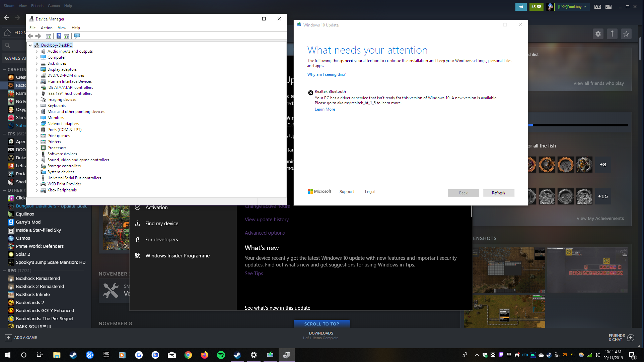Image resolution: width=644 pixels, height=362 pixels.
Task: Open Action menu in Device Manager
Action: pos(47,28)
